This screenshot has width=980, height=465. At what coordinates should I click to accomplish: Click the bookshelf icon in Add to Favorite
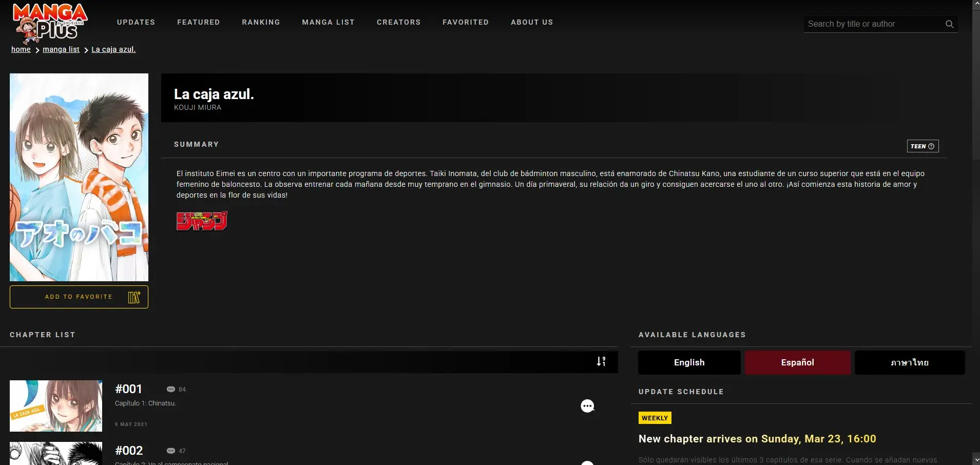[x=134, y=297]
